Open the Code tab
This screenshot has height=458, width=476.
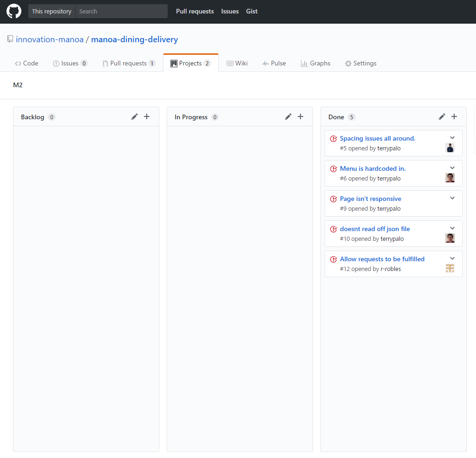tap(26, 63)
